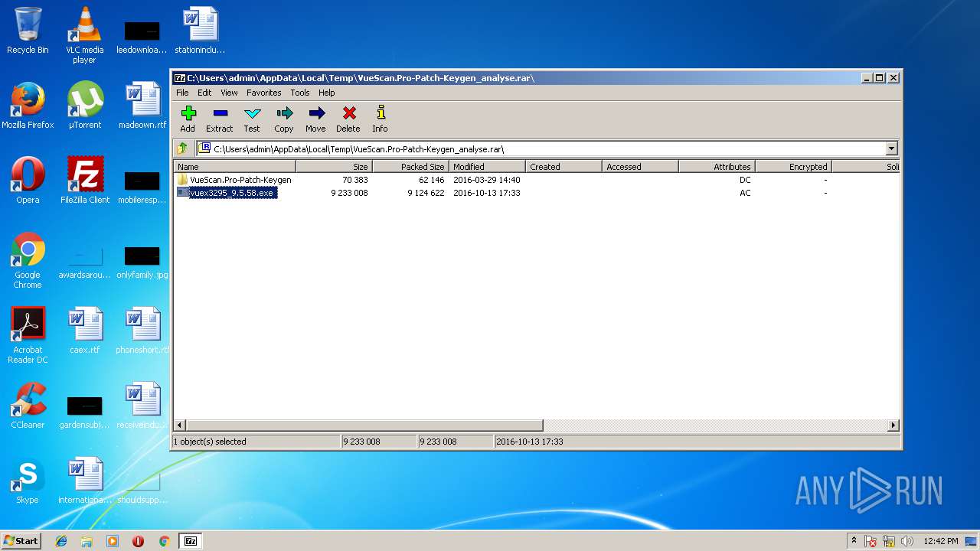Run the Test archive tool
Image resolution: width=980 pixels, height=551 pixels.
click(x=252, y=119)
